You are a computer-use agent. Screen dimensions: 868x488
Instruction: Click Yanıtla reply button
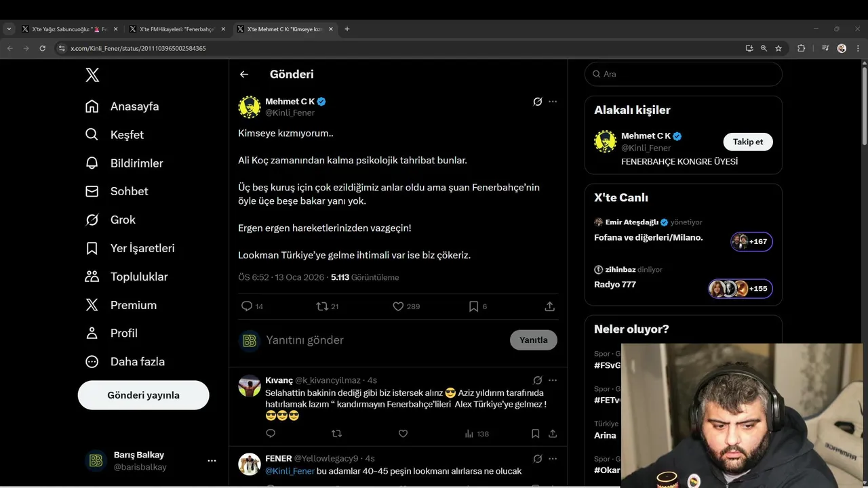534,340
